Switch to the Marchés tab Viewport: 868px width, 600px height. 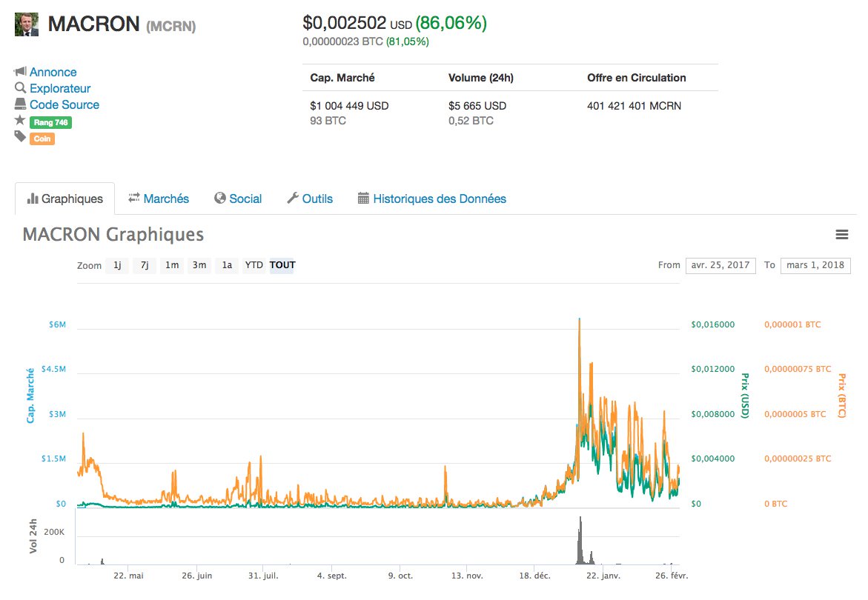tap(159, 199)
